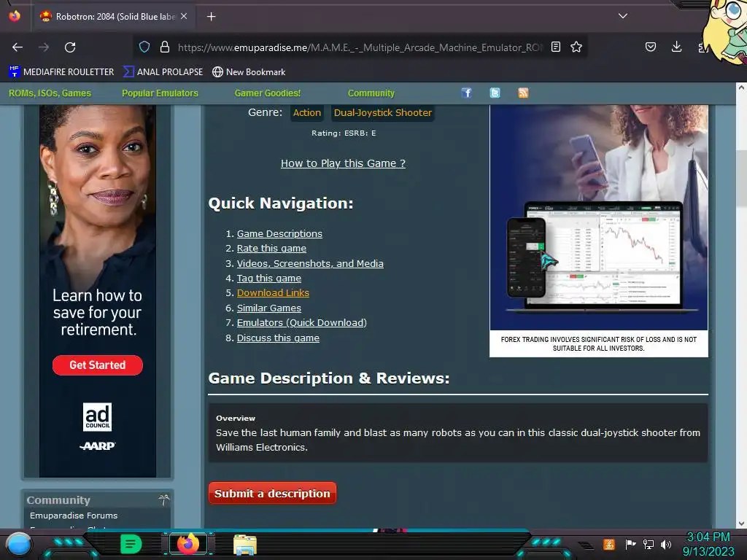The width and height of the screenshot is (747, 560).
Task: Jump to Rate this game
Action: (x=271, y=249)
